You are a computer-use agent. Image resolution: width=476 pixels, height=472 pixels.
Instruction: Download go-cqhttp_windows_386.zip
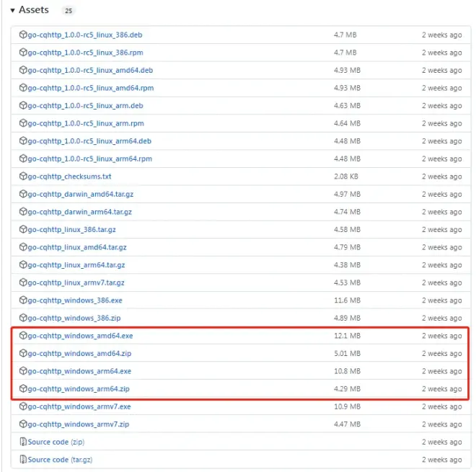pos(74,318)
